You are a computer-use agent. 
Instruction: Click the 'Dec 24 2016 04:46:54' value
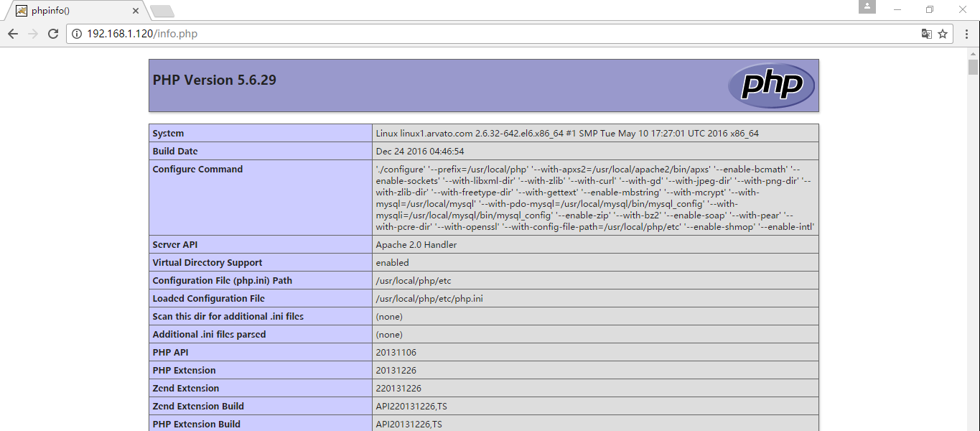420,152
